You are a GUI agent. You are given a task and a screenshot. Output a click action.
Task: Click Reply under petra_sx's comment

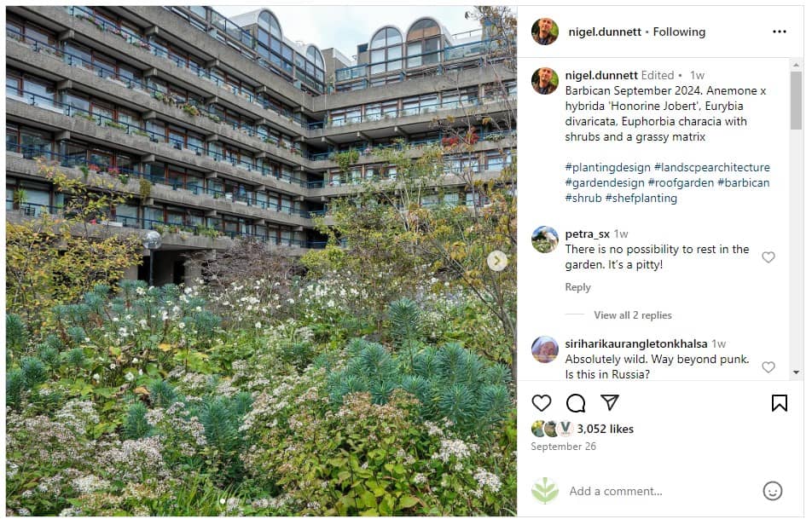point(578,287)
